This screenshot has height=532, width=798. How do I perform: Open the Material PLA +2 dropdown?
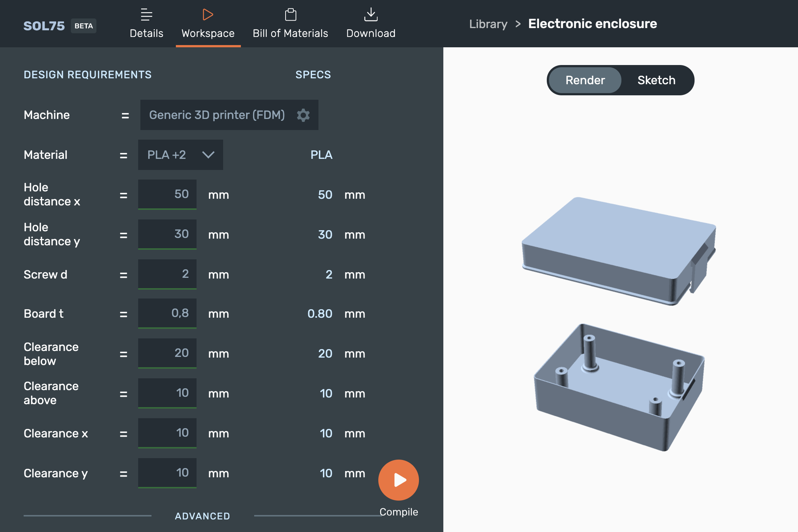pos(180,155)
